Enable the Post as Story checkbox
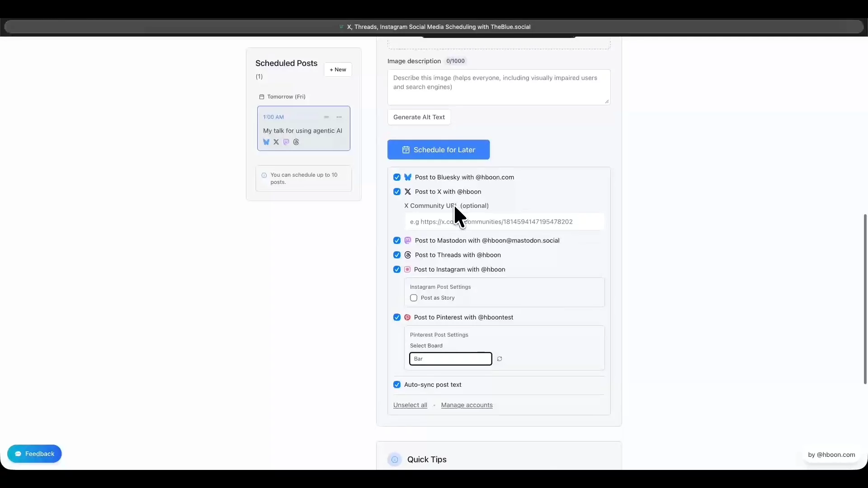This screenshot has width=868, height=488. click(x=414, y=298)
